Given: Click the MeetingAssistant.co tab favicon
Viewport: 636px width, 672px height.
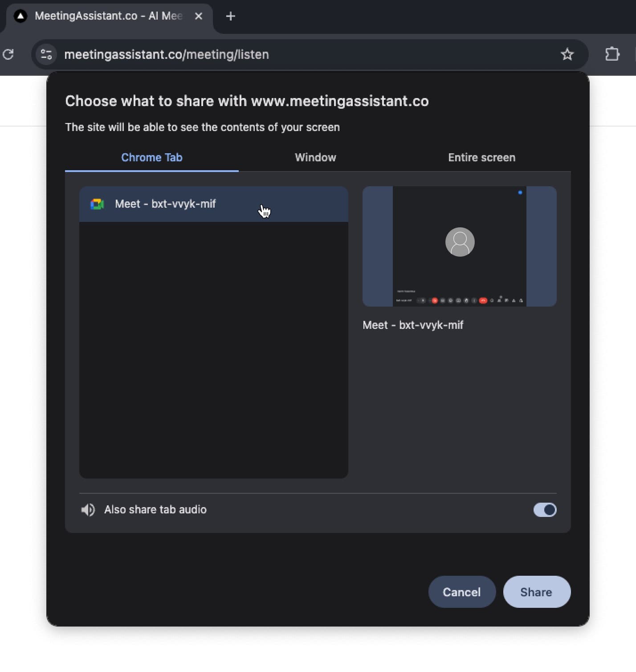Looking at the screenshot, I should point(20,16).
